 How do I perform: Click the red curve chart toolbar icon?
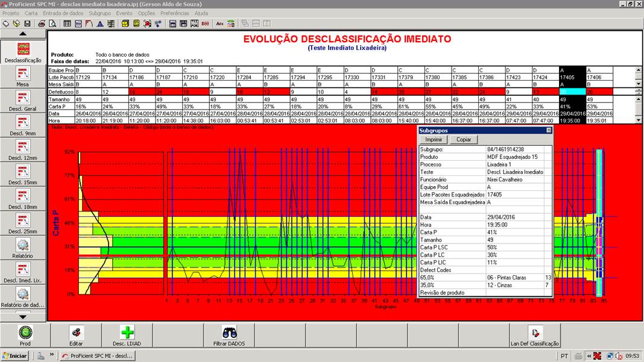tap(89, 24)
